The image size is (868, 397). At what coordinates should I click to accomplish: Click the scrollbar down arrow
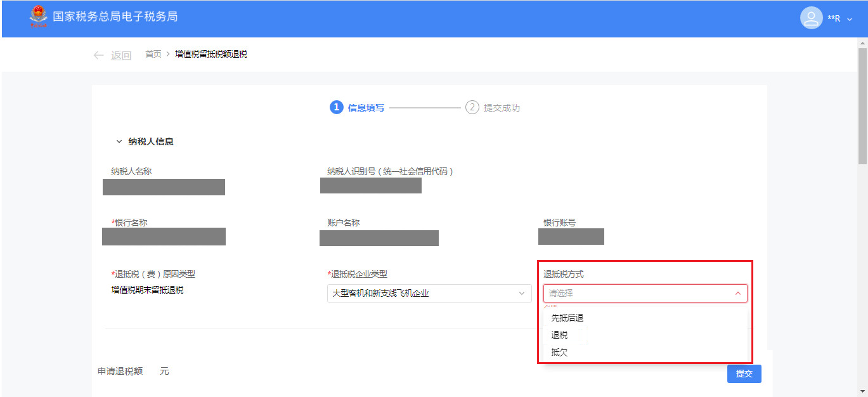click(x=862, y=391)
